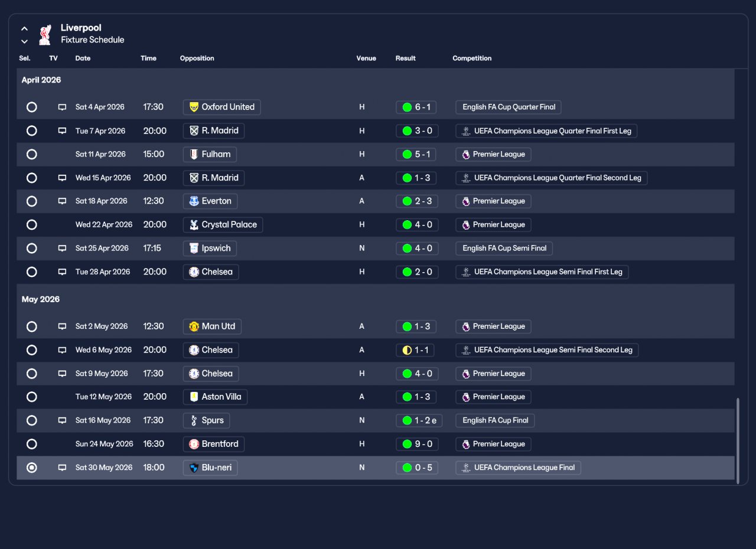Screen dimensions: 756x549
Task: Click TV icon for Blu-neri match
Action: [x=62, y=468]
